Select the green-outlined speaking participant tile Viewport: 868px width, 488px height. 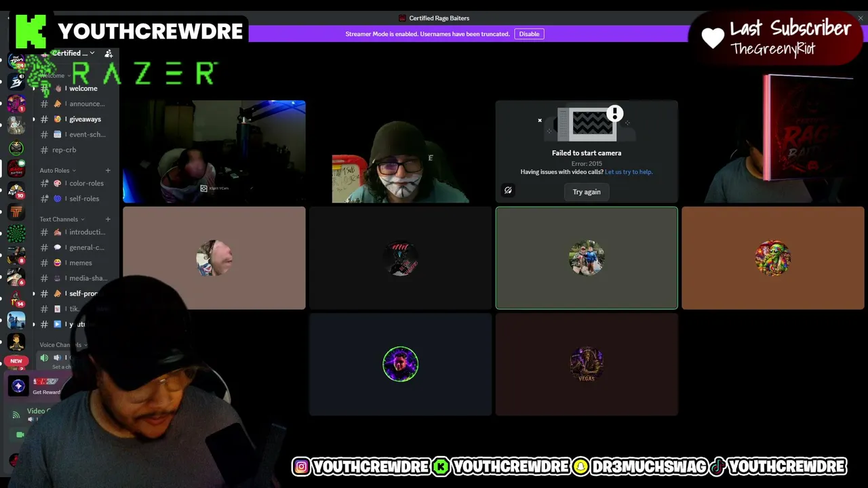[x=587, y=258]
